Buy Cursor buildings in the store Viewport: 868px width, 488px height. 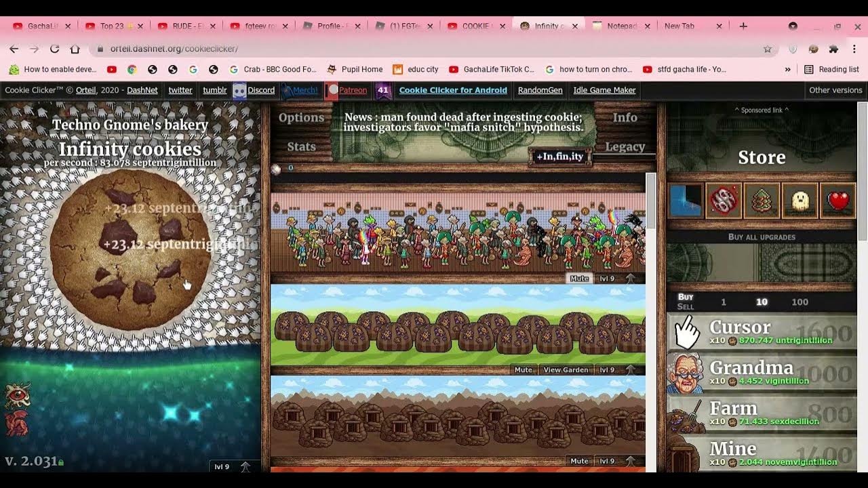pyautogui.click(x=762, y=333)
